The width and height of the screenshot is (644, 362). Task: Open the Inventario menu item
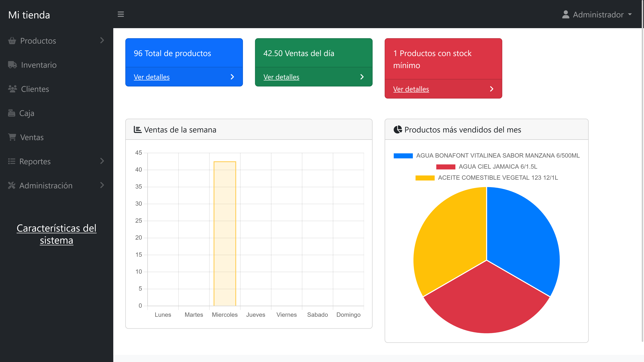pos(39,65)
